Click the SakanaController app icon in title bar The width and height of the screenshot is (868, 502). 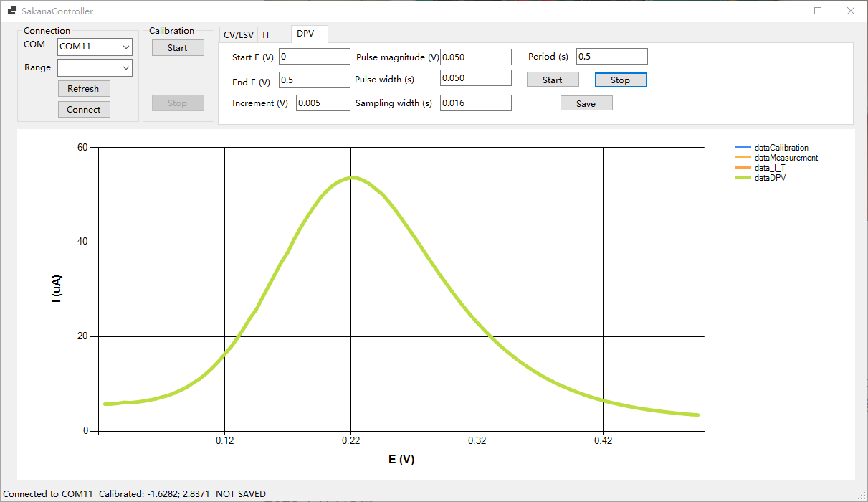click(11, 11)
